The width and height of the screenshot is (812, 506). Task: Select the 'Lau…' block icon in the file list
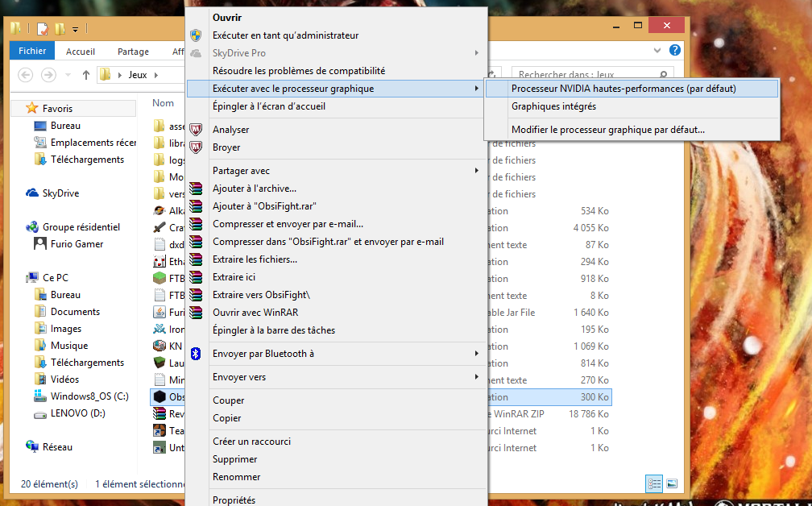tap(159, 363)
